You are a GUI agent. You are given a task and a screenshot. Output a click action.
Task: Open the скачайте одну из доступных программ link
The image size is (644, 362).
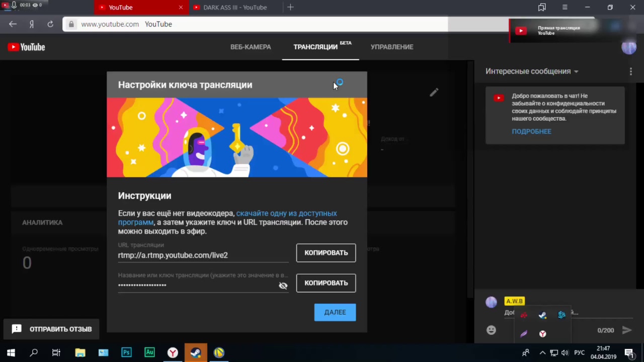click(x=227, y=218)
